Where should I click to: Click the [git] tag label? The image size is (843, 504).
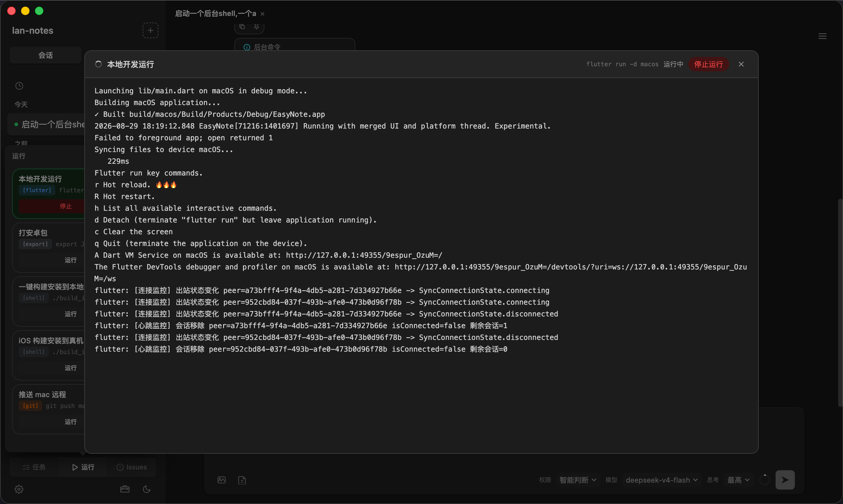30,406
